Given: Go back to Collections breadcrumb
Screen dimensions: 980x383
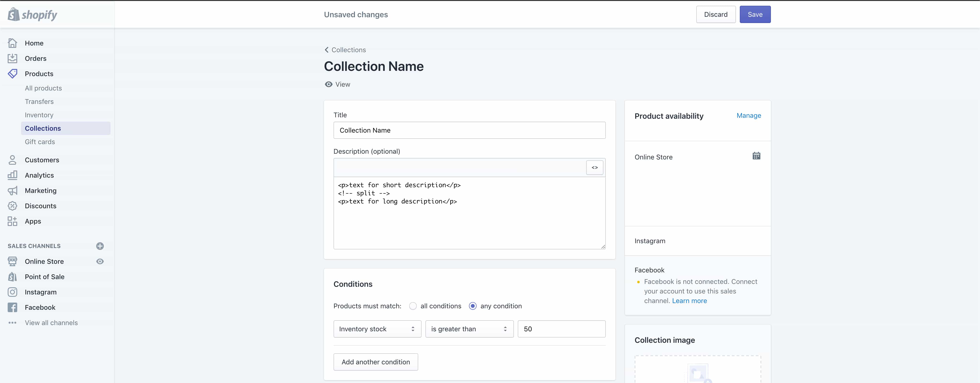Looking at the screenshot, I should pyautogui.click(x=345, y=50).
